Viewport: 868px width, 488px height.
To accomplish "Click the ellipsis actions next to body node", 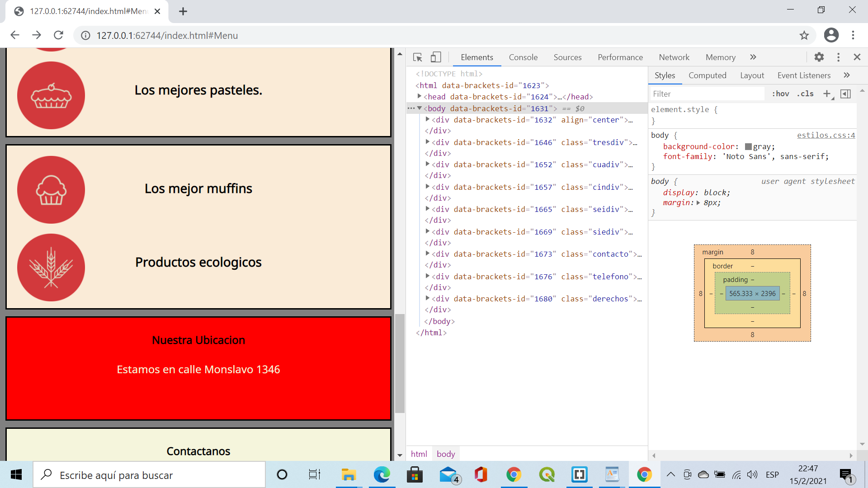I will (x=410, y=108).
